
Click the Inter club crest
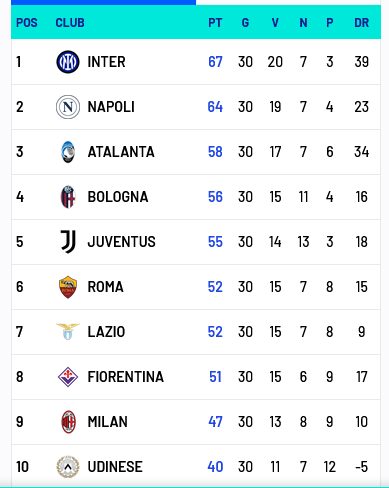[68, 62]
